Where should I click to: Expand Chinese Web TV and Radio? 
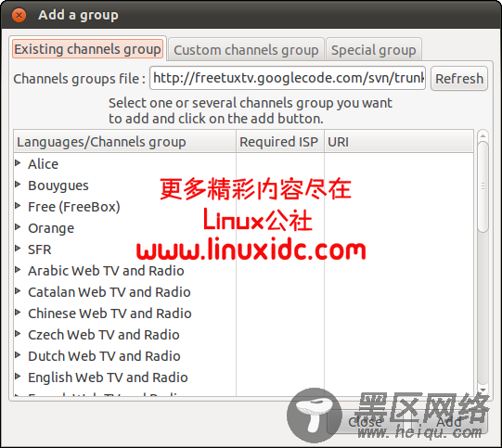tap(18, 313)
